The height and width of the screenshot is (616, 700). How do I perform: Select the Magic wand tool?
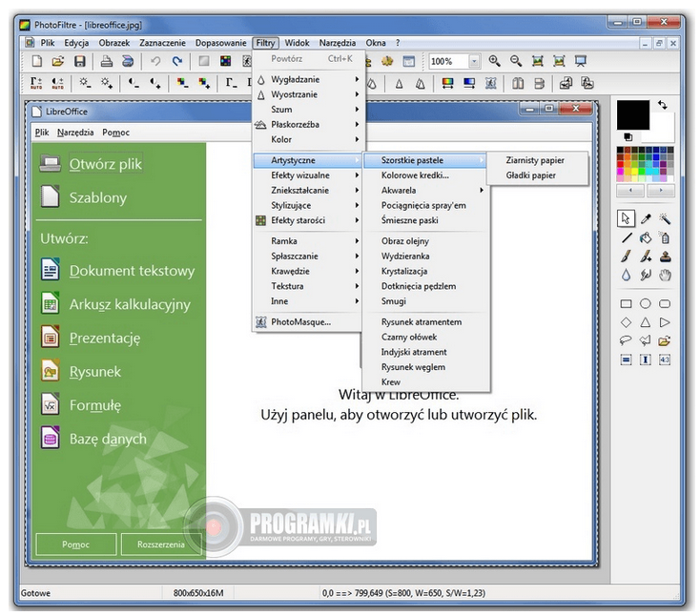pos(665,218)
